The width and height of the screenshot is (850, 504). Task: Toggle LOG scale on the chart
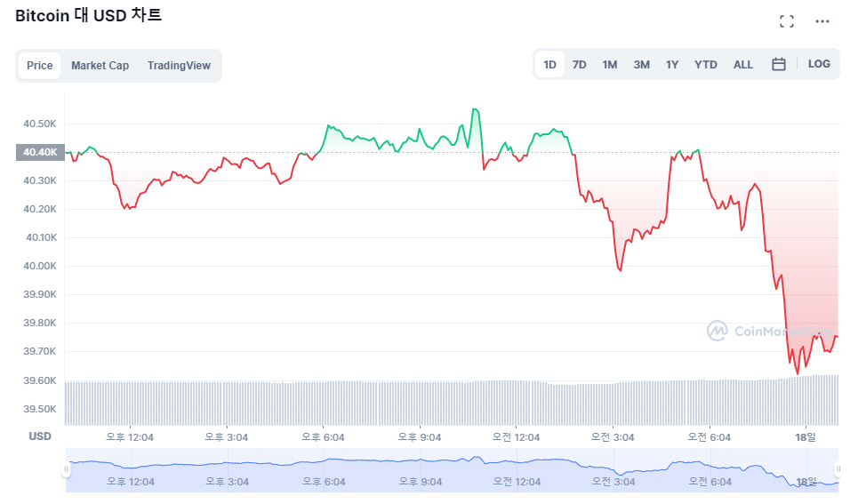pos(819,64)
